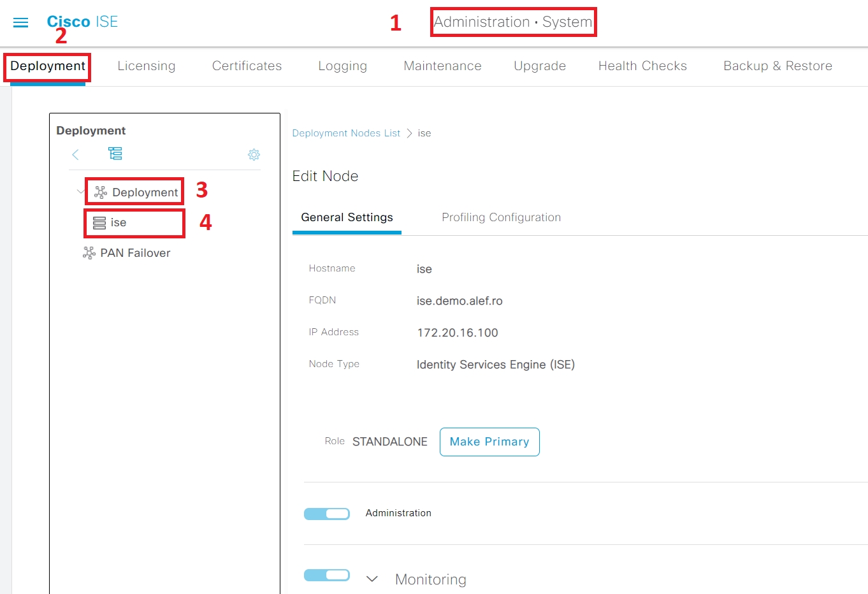Click the Edit Node heading
This screenshot has height=594, width=868.
(325, 176)
